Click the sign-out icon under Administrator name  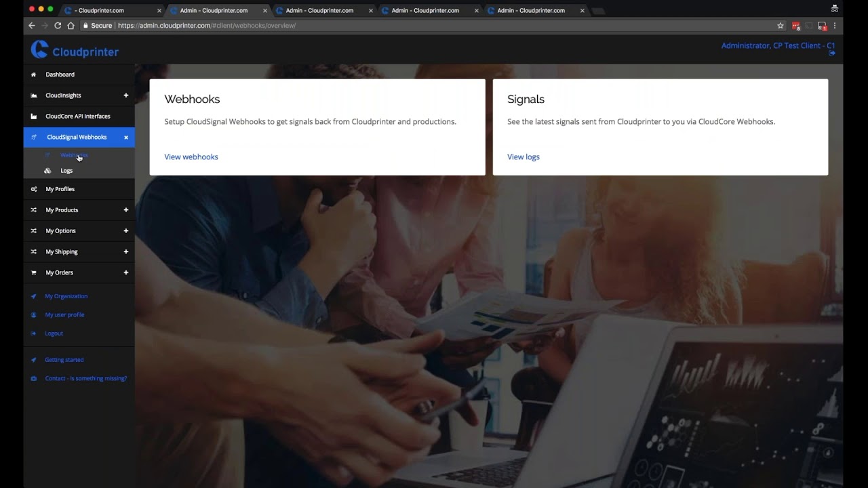tap(832, 54)
